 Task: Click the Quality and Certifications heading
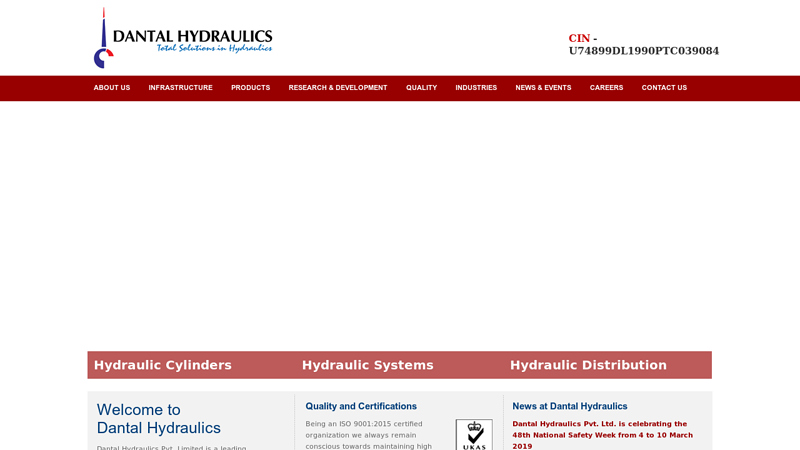pos(361,406)
